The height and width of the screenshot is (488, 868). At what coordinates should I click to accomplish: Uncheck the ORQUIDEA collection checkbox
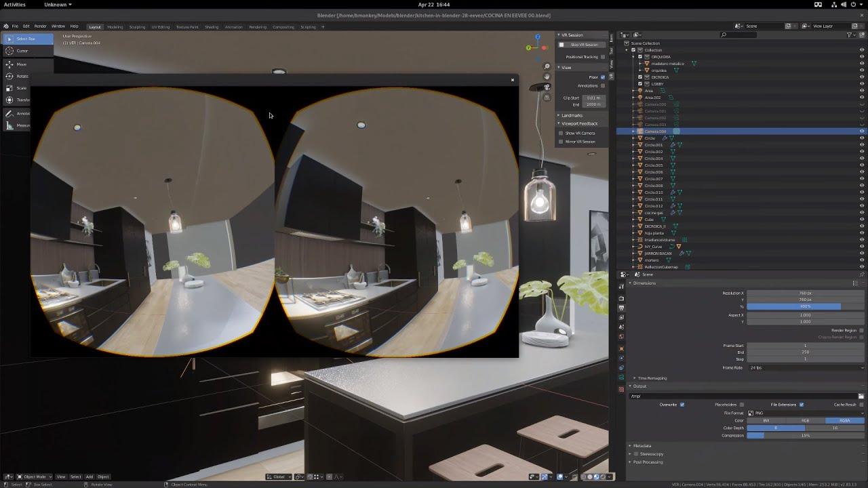[x=640, y=57]
